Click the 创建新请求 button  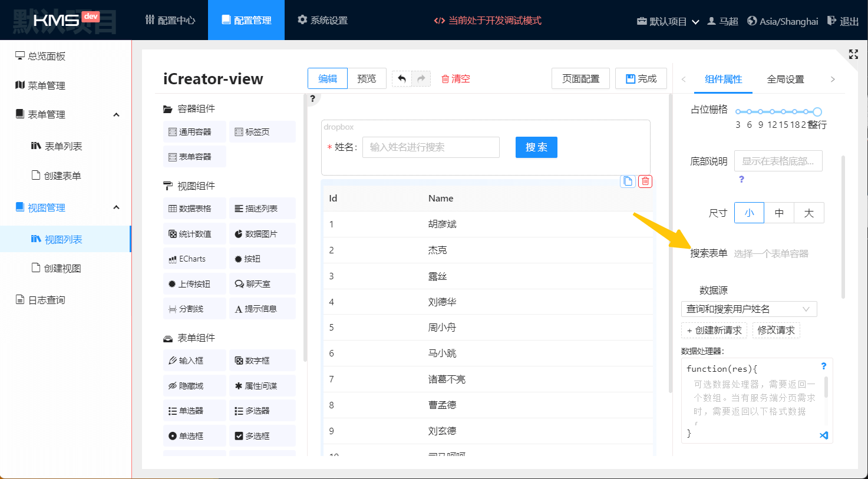(x=714, y=330)
